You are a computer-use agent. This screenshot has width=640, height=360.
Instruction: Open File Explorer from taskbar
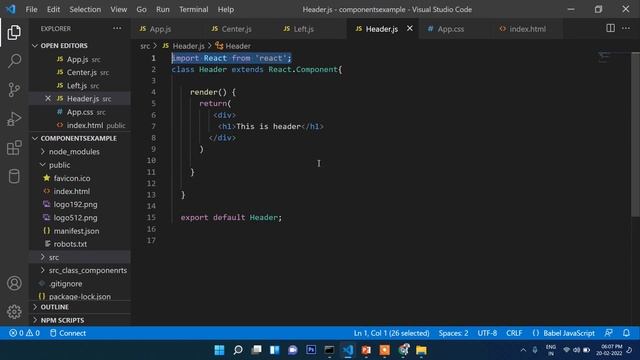click(421, 350)
